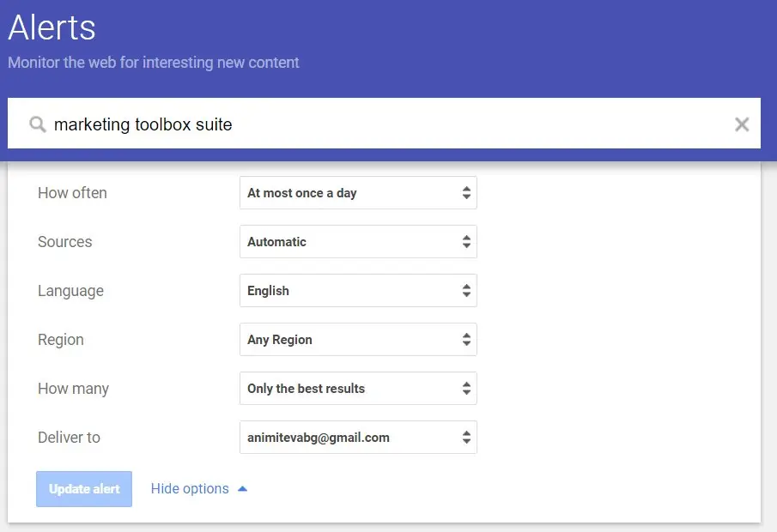Collapse options using the up arrow icon
The width and height of the screenshot is (777, 532).
(x=242, y=489)
